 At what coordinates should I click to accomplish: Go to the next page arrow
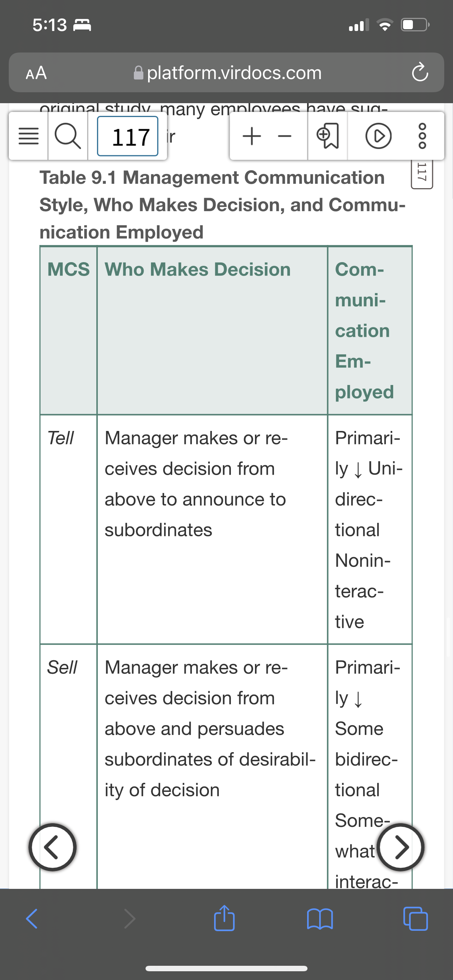pos(401,847)
